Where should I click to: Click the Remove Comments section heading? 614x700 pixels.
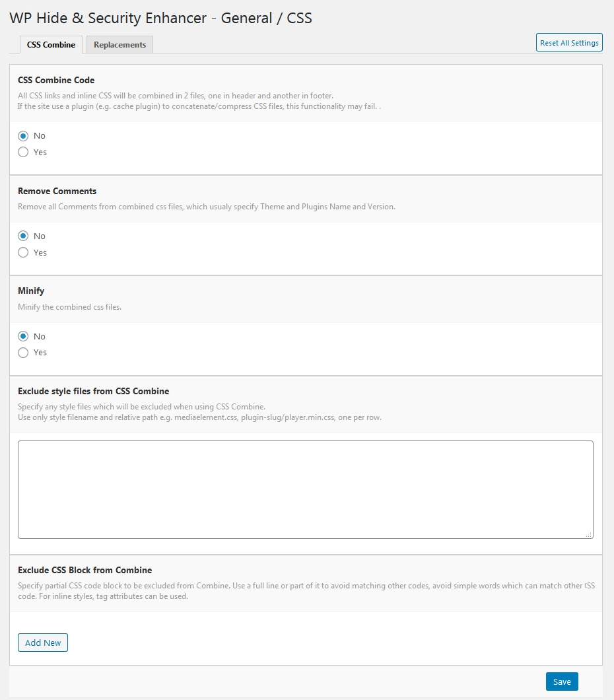point(57,191)
